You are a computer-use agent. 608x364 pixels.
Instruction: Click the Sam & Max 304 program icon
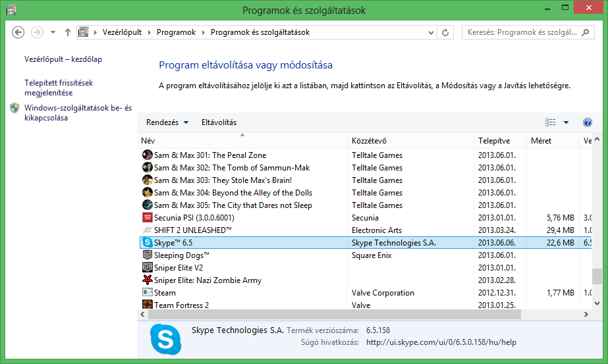[147, 192]
